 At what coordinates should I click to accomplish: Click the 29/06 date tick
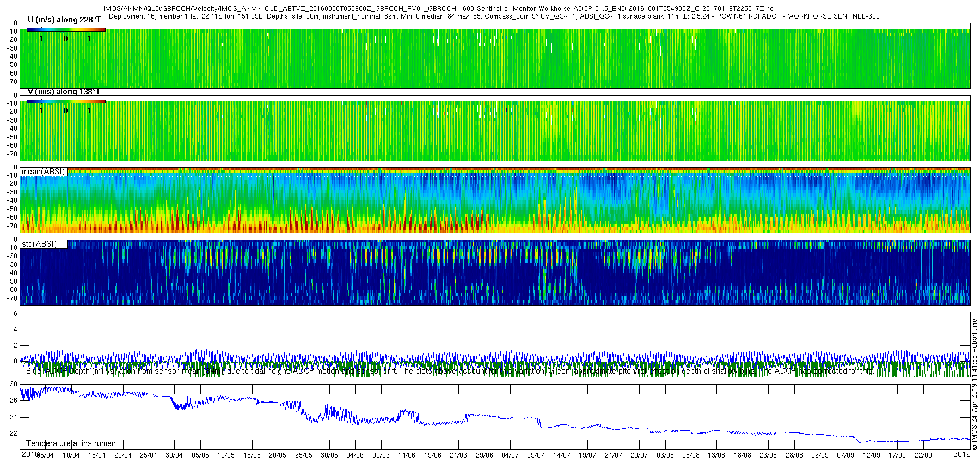tap(485, 455)
